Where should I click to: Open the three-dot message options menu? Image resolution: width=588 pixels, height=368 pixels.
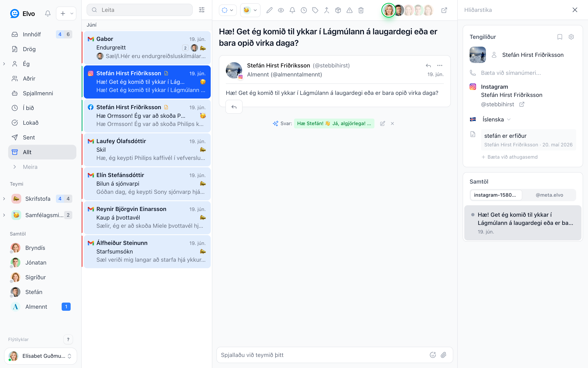440,65
